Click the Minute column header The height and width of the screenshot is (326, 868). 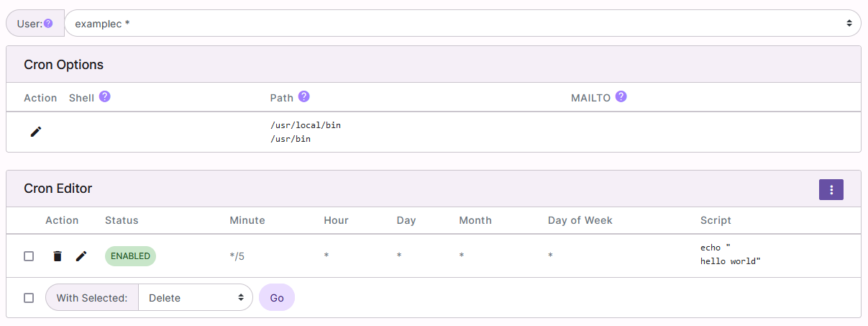247,220
